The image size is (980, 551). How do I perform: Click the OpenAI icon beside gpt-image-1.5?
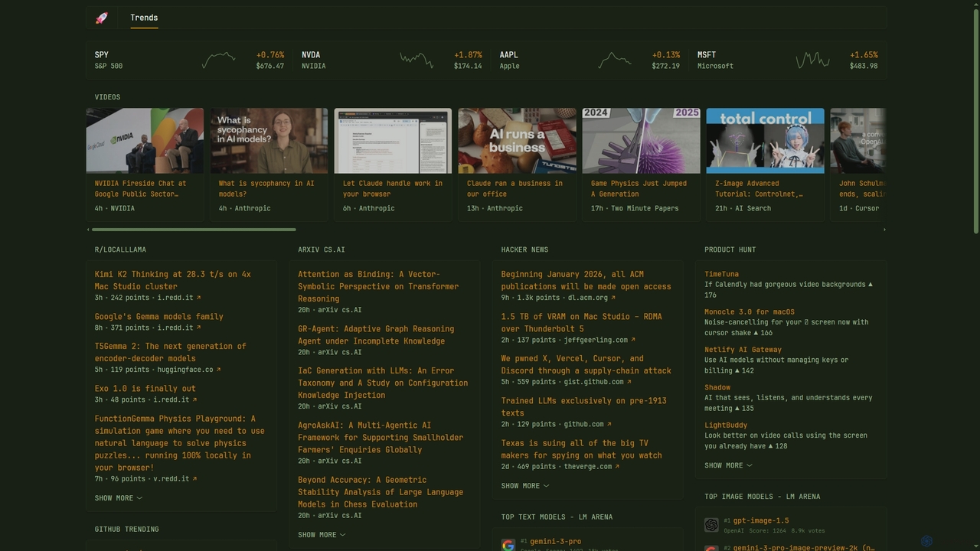[x=711, y=525]
